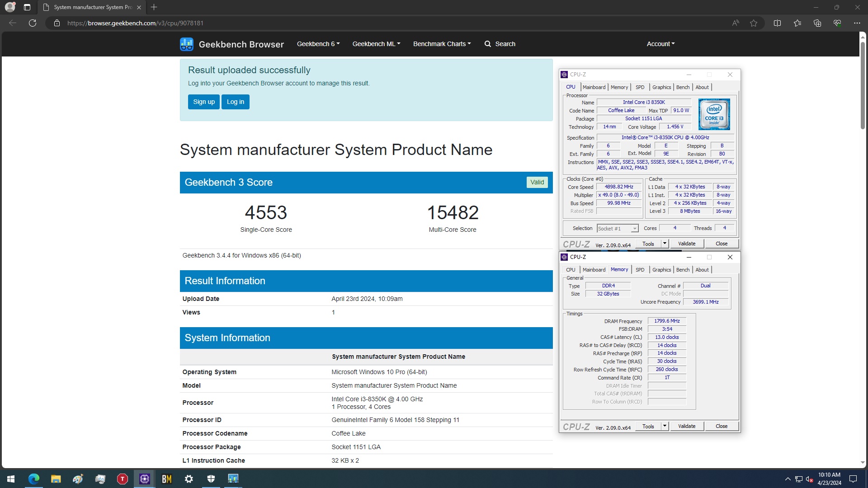Click Validate in upper CPU-Z window

(x=687, y=244)
